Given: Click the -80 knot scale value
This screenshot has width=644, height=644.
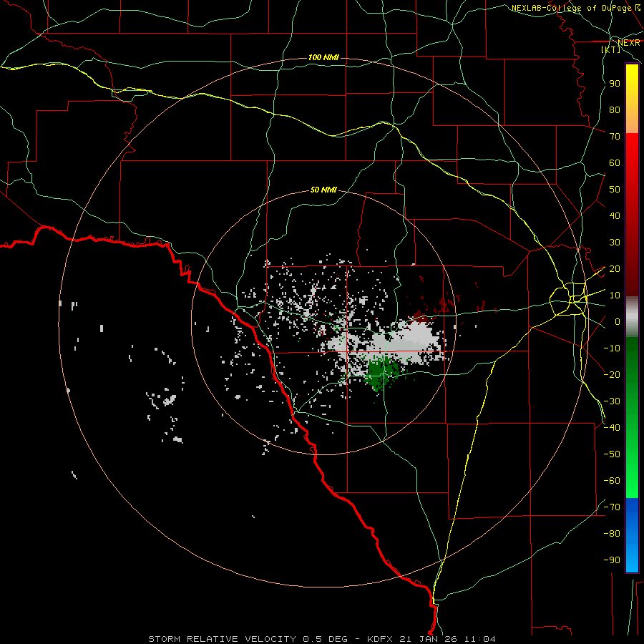Looking at the screenshot, I should click(x=612, y=534).
